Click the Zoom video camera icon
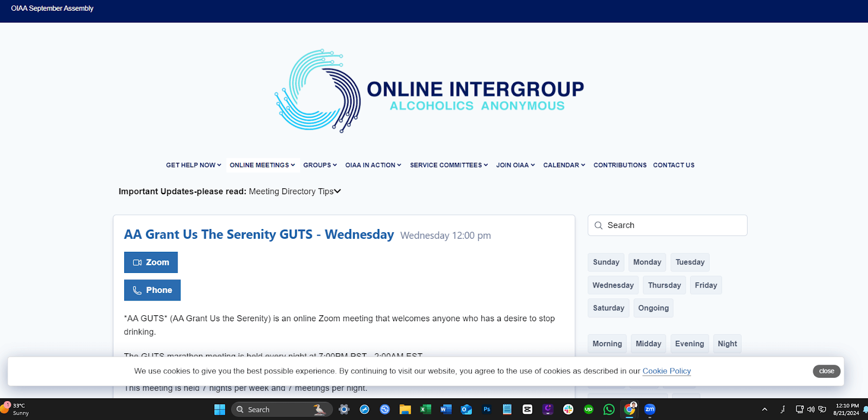The width and height of the screenshot is (868, 420). point(137,263)
